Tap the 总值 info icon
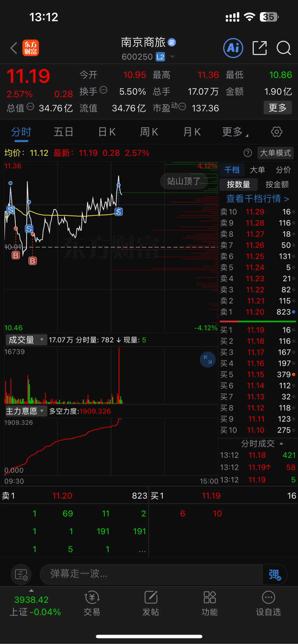This screenshot has height=644, width=298. point(30,107)
